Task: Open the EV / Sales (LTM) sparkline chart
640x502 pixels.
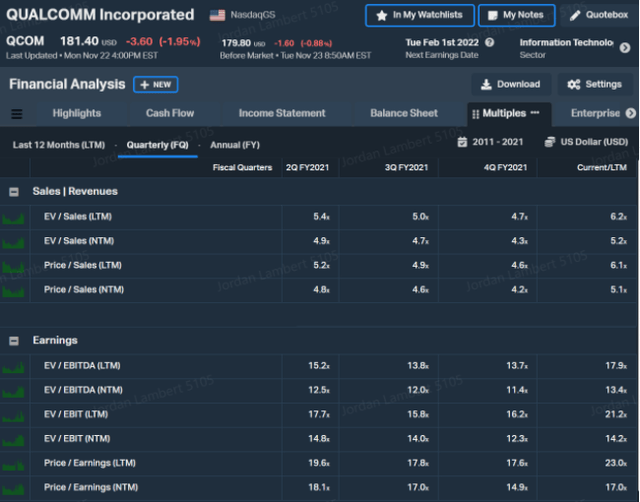Action: [x=13, y=218]
